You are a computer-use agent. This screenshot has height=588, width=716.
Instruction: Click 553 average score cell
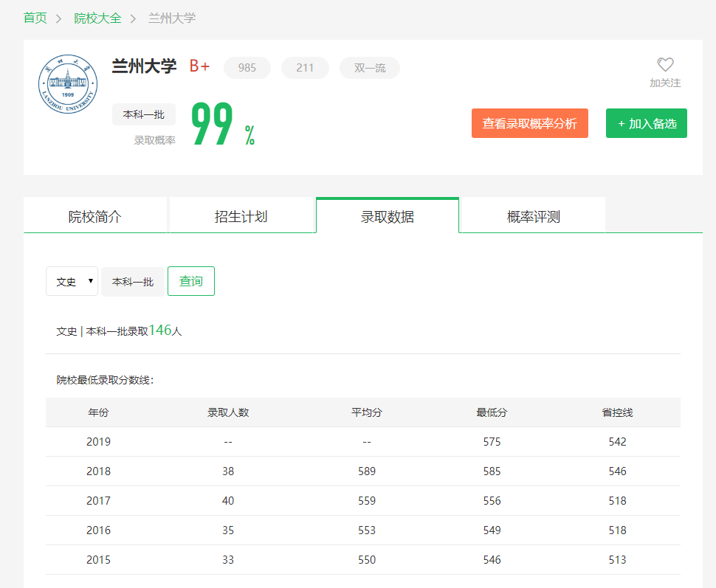tap(367, 530)
